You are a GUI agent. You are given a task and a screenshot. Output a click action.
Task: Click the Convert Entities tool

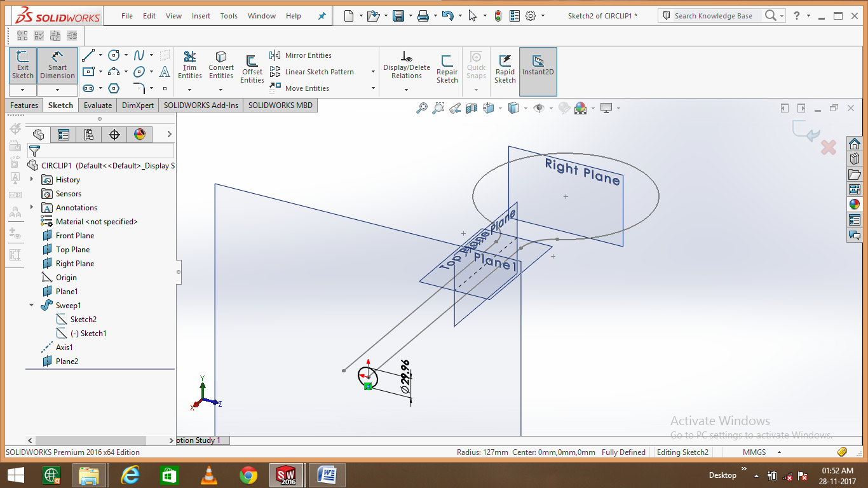point(220,65)
